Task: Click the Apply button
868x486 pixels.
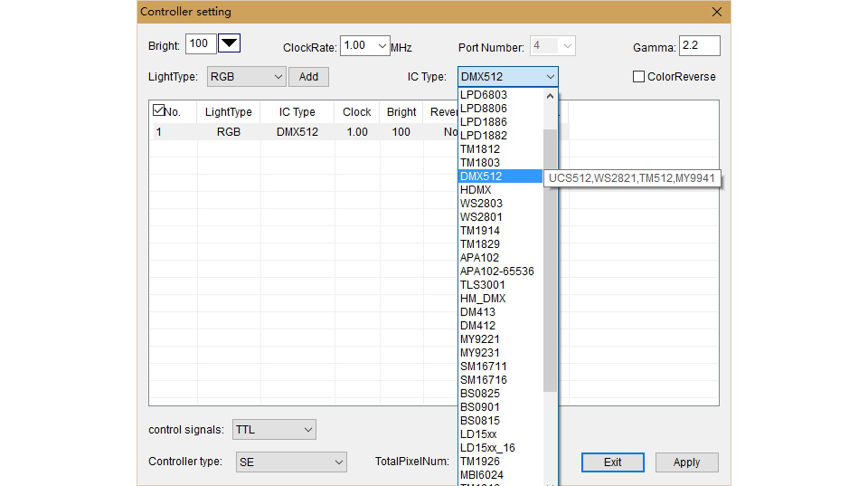Action: click(686, 462)
